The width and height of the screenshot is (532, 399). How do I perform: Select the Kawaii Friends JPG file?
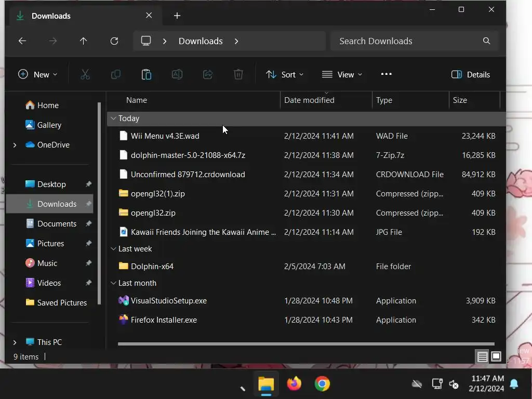click(305, 232)
